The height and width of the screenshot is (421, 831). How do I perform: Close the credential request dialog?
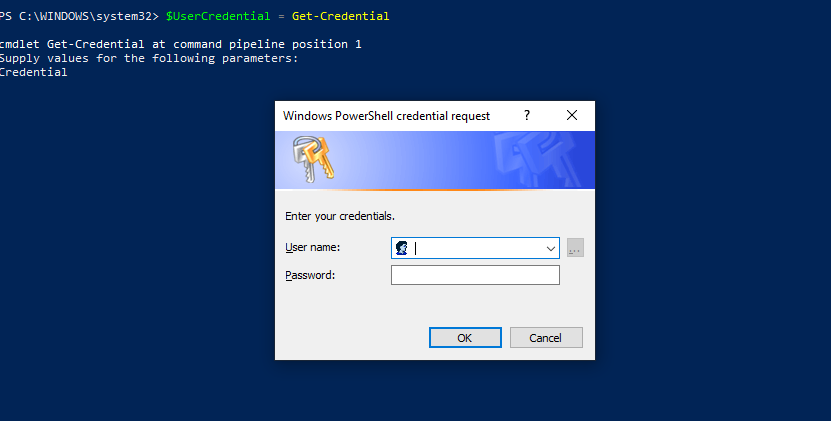click(x=572, y=116)
